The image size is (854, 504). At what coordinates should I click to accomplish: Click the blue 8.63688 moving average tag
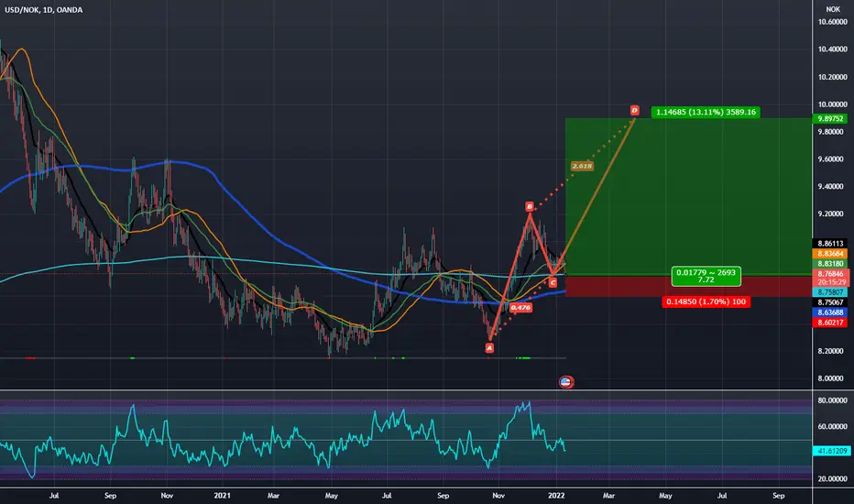pyautogui.click(x=830, y=312)
